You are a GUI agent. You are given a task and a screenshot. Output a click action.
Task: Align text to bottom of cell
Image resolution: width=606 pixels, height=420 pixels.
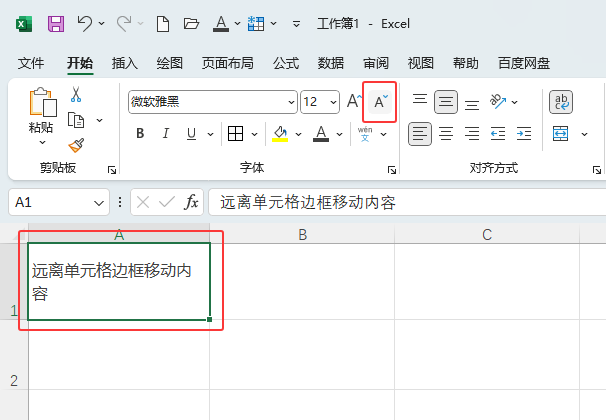[472, 105]
